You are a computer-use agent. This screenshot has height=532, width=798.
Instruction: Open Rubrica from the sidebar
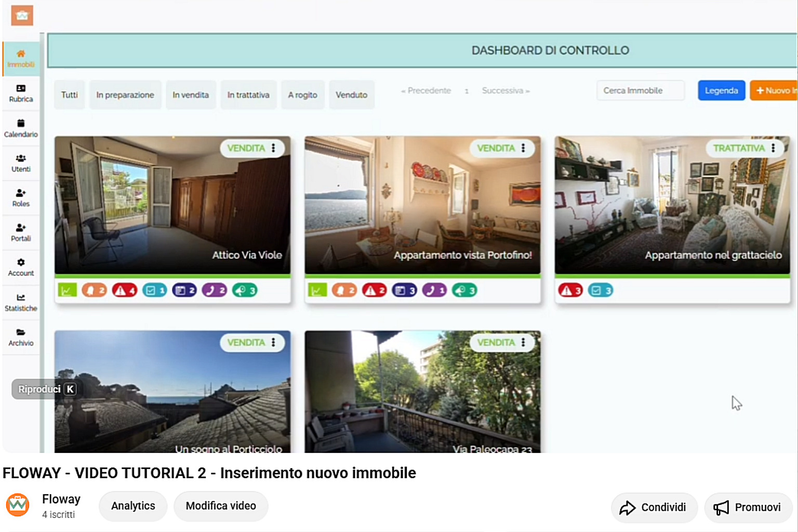pos(21,94)
